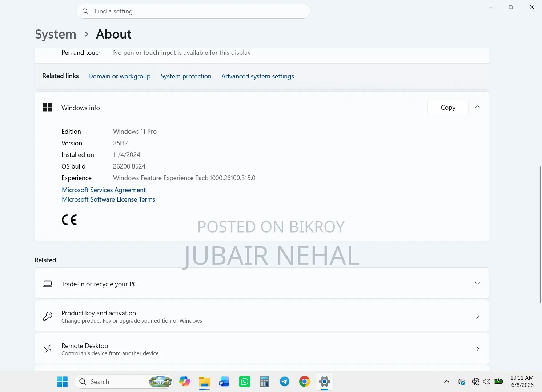Open Calculator from the taskbar
Image resolution: width=542 pixels, height=392 pixels.
coord(264,381)
